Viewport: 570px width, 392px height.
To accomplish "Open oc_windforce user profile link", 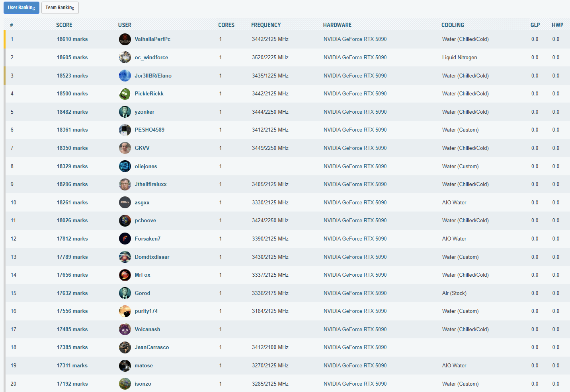I will point(151,58).
